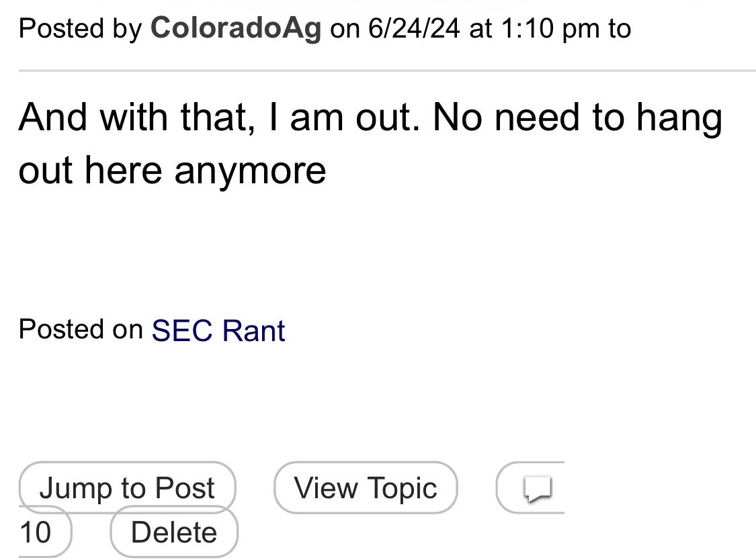Viewport: 756px width, 560px height.
Task: Open the ColoradoAg user profile
Action: 236,28
